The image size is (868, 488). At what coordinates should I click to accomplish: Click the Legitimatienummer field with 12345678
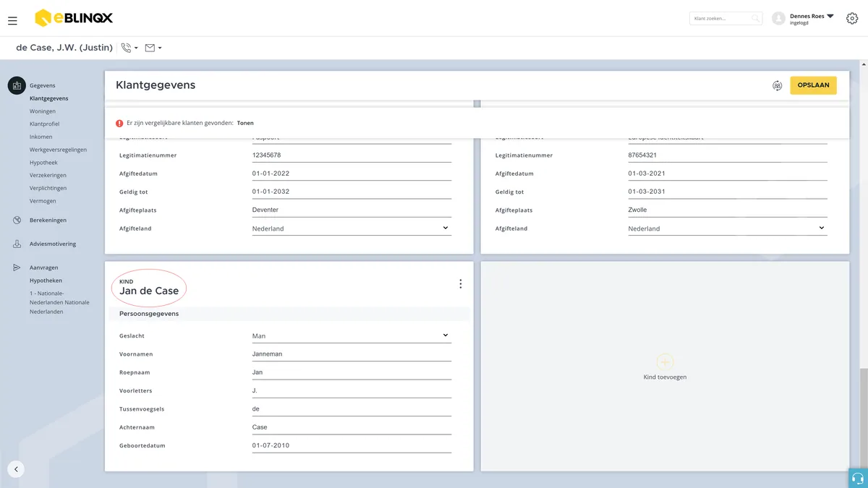[x=352, y=155]
